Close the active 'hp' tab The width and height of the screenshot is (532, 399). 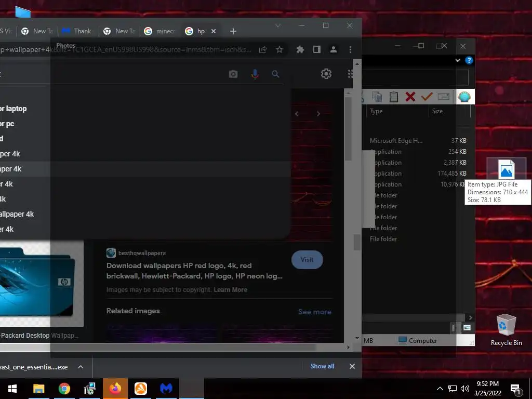[x=214, y=31]
